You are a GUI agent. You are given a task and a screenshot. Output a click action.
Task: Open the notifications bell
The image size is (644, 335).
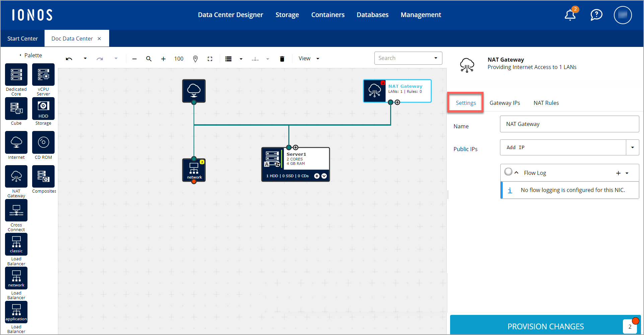coord(570,15)
